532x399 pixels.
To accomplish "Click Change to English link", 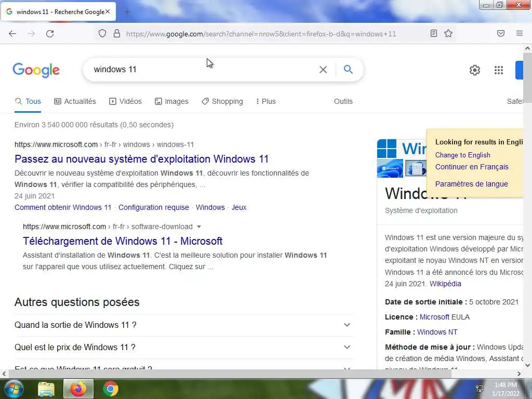I will tap(463, 155).
